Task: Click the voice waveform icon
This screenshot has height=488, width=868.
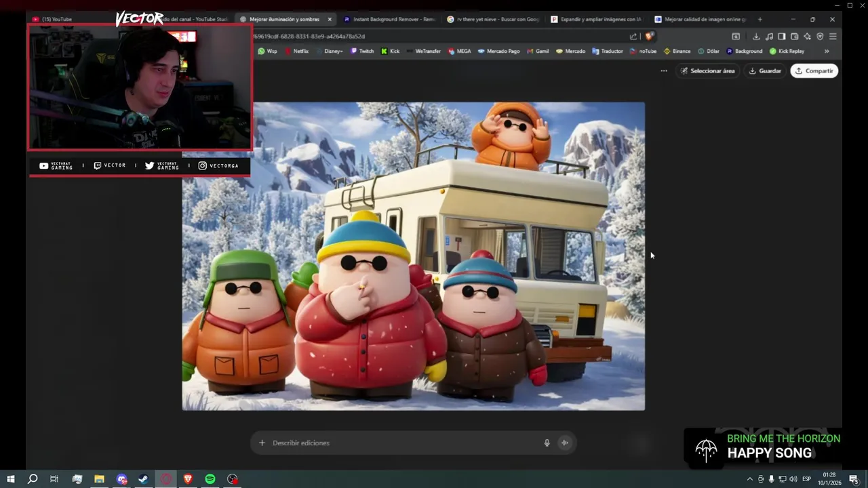Action: [564, 443]
